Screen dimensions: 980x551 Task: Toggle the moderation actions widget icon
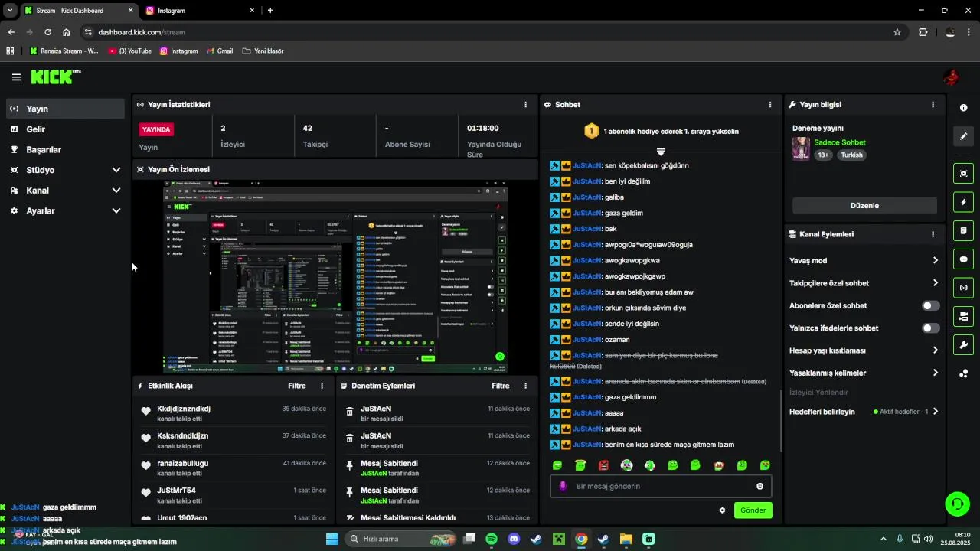click(x=964, y=316)
